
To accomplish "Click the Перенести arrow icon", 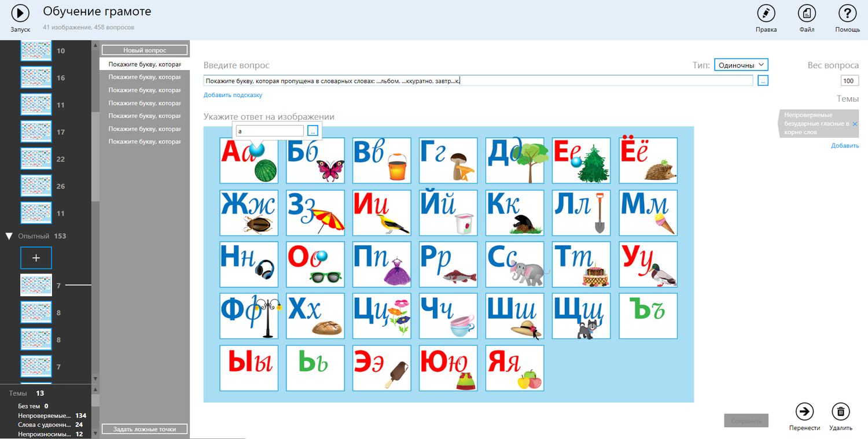I will pyautogui.click(x=804, y=411).
